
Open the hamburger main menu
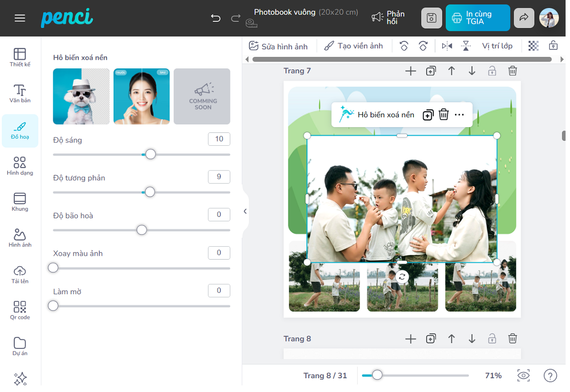coord(20,18)
